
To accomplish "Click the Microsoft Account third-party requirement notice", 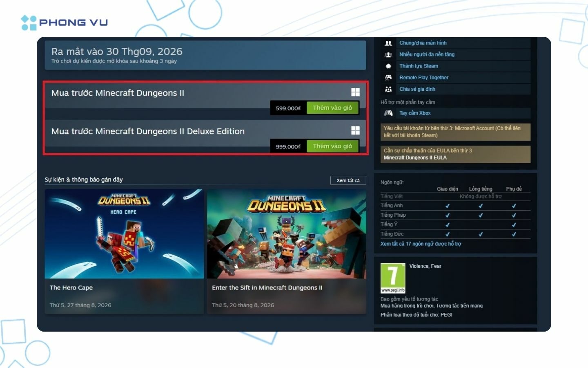I will 455,132.
